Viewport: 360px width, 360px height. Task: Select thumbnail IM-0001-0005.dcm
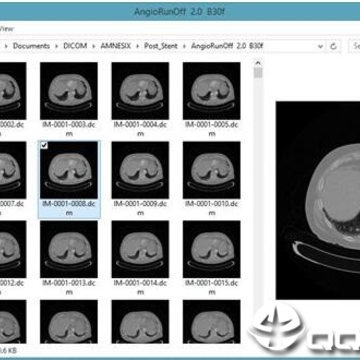(212, 91)
